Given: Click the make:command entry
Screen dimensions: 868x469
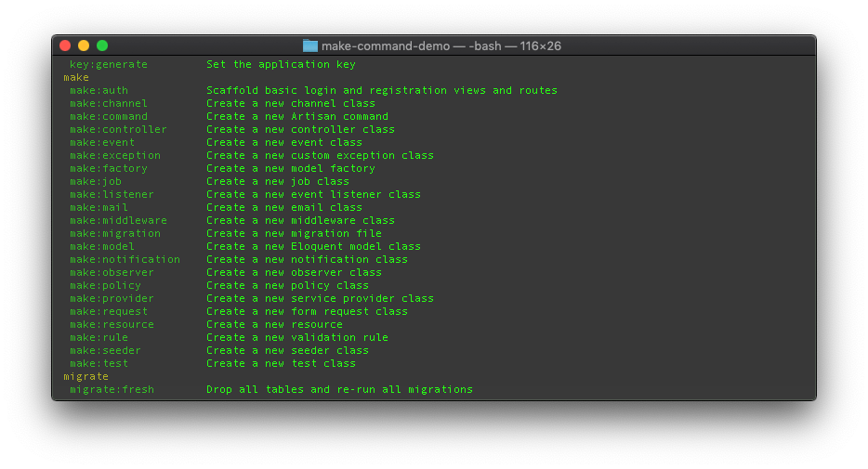Looking at the screenshot, I should click(109, 116).
